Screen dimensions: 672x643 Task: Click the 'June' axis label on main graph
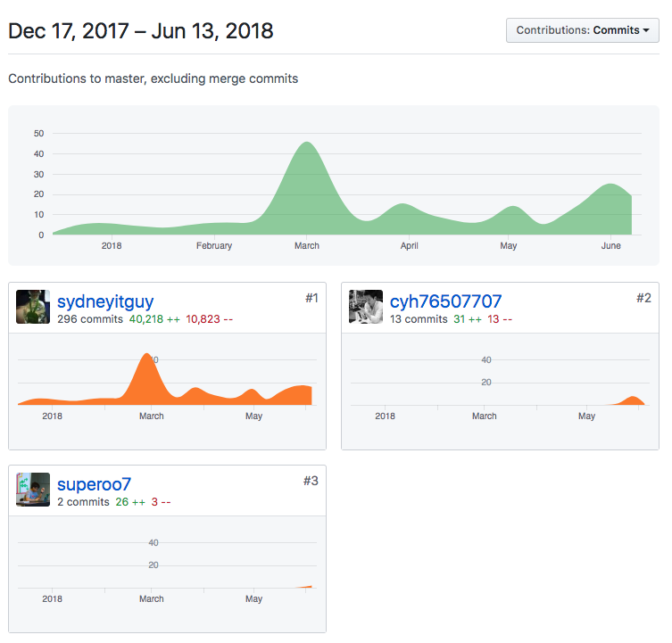click(x=610, y=246)
